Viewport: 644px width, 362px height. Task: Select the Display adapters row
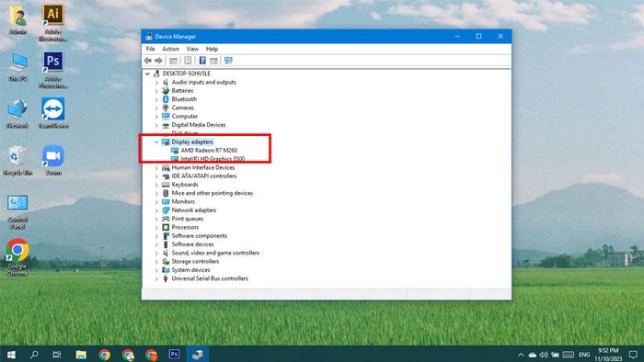coord(192,141)
